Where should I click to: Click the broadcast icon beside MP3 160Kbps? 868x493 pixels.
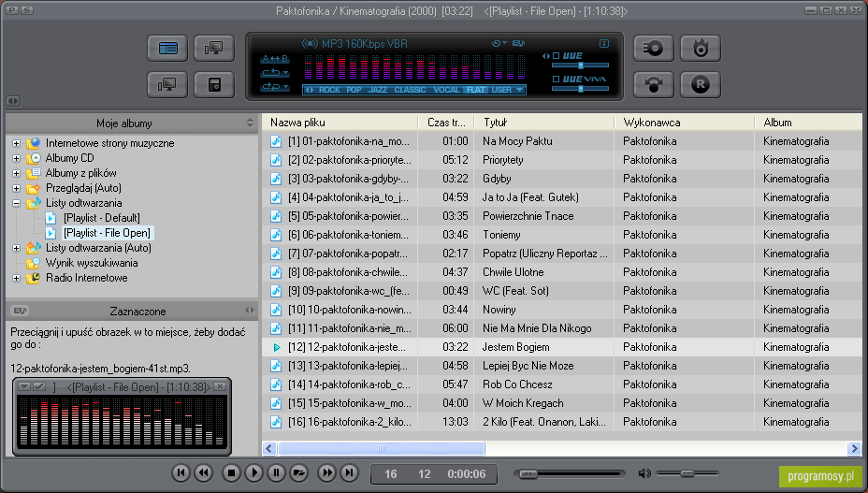pos(310,44)
